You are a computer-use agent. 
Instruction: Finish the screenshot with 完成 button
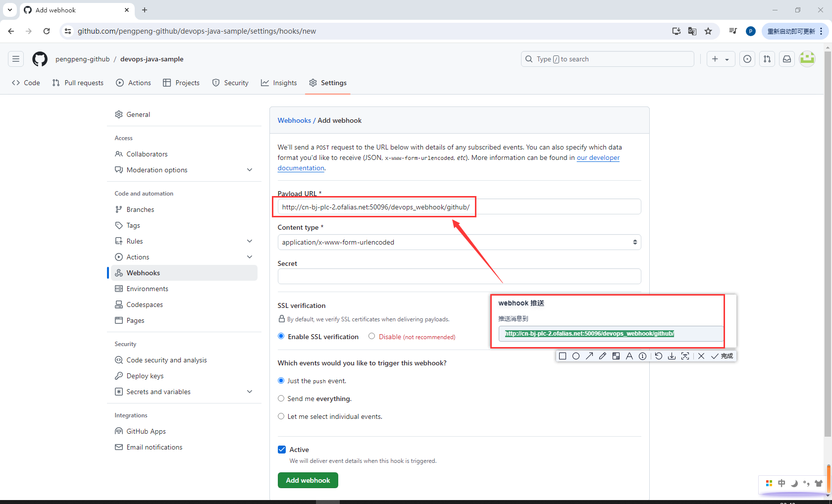point(722,356)
